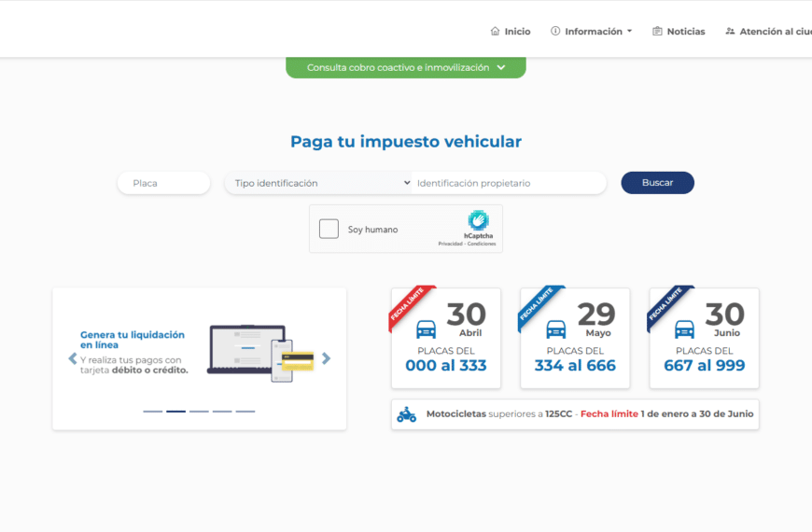This screenshot has height=532, width=812.
Task: Click the 667 al 999 plate range
Action: tap(705, 366)
